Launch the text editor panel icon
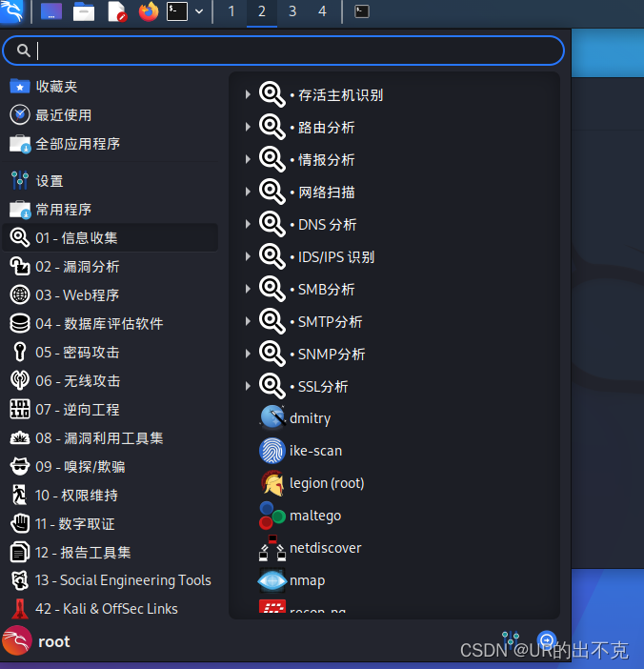This screenshot has height=669, width=644. pos(117,11)
